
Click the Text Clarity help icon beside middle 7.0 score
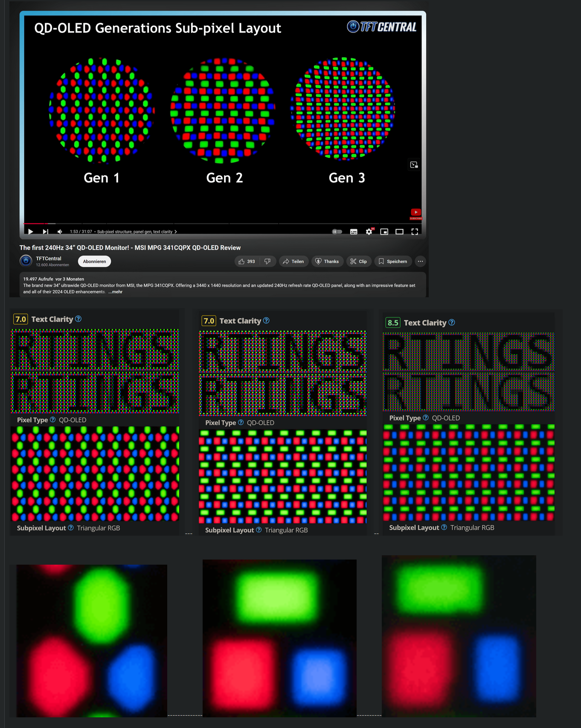coord(266,321)
